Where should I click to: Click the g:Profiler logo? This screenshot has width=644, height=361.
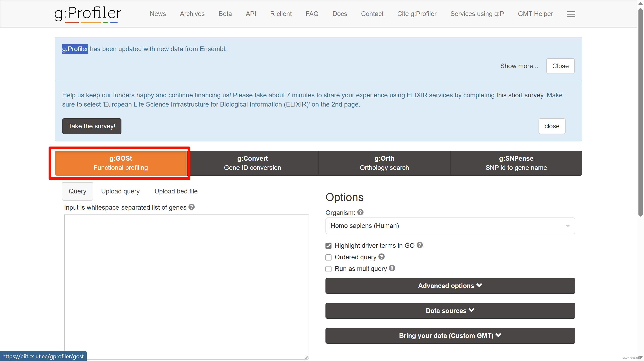88,14
